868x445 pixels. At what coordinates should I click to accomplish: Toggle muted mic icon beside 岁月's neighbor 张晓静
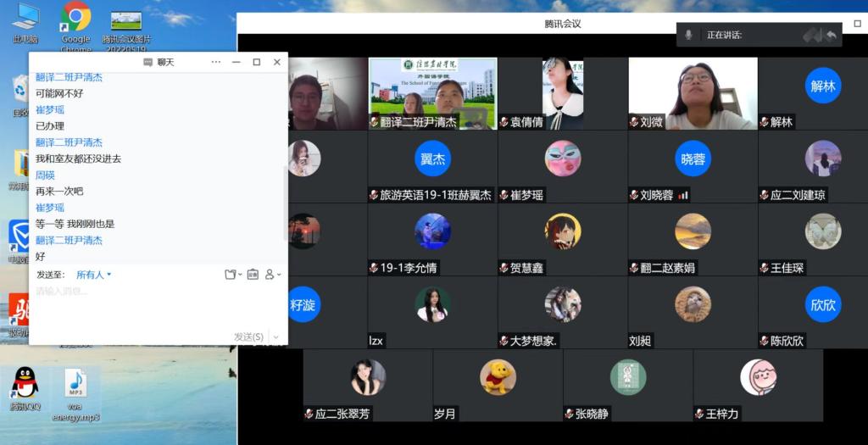coord(570,414)
